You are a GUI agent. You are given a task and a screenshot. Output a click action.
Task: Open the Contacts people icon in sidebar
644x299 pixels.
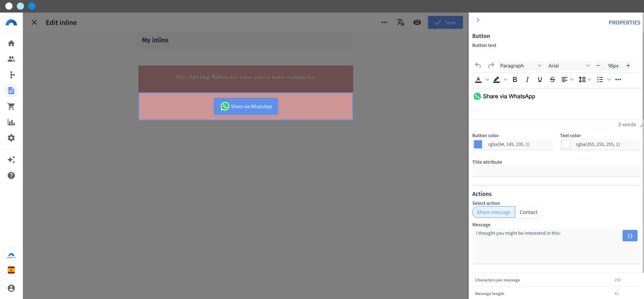[11, 59]
